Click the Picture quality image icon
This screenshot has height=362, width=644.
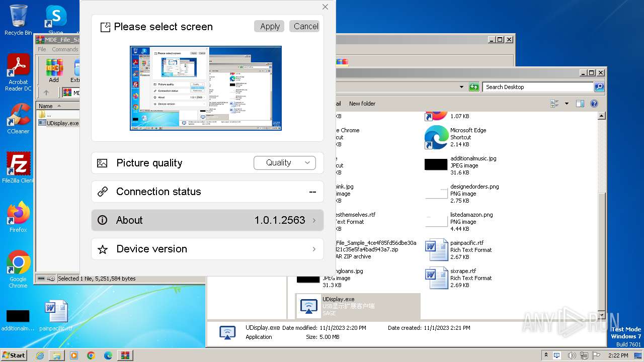(x=102, y=163)
